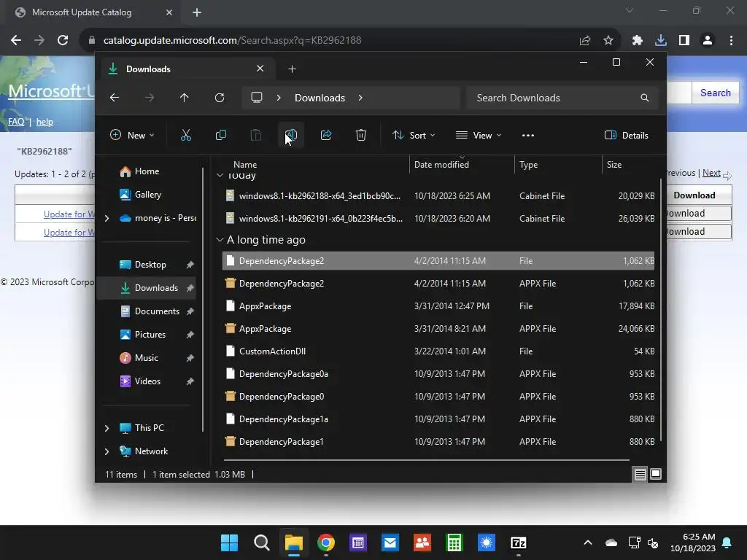Collapse the 'A long time ago' group
Image resolution: width=747 pixels, height=560 pixels.
(x=220, y=240)
